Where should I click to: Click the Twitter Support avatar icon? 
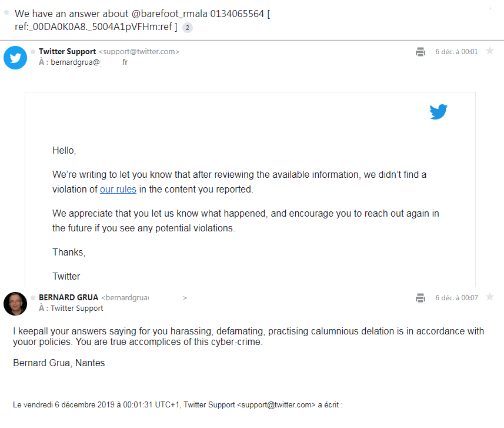tap(15, 57)
